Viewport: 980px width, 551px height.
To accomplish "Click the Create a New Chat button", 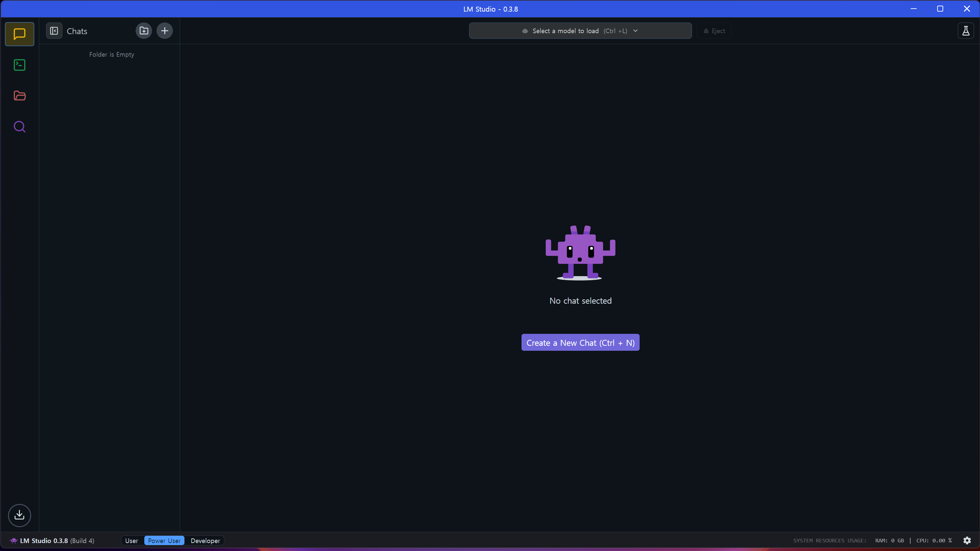I will [x=580, y=342].
